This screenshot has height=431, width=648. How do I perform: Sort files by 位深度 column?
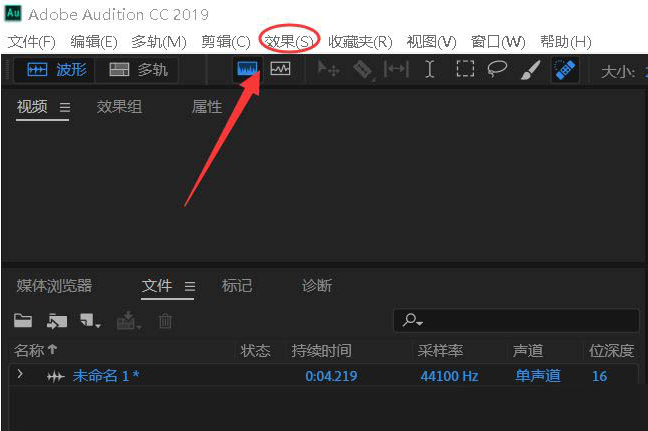(611, 351)
